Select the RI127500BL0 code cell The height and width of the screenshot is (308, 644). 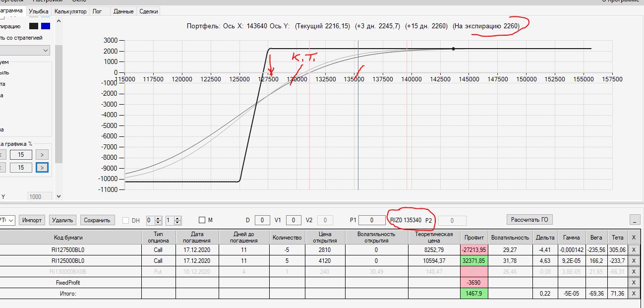tap(71, 250)
